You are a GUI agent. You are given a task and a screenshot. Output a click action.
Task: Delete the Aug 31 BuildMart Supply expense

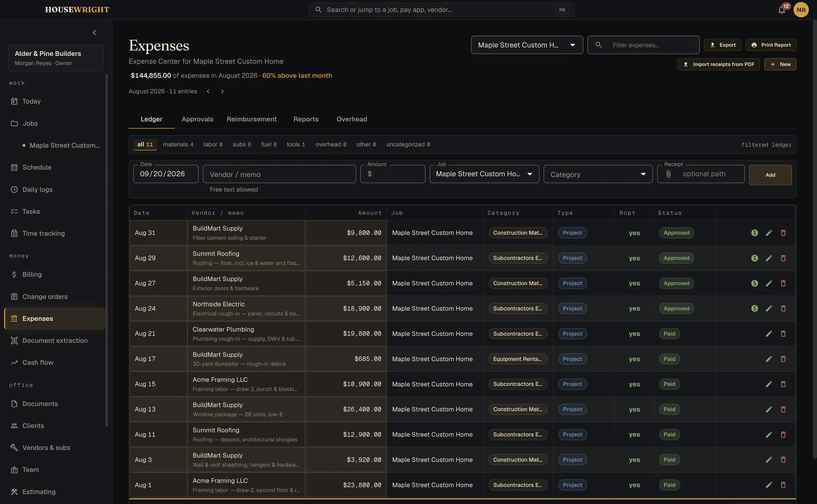tap(783, 233)
